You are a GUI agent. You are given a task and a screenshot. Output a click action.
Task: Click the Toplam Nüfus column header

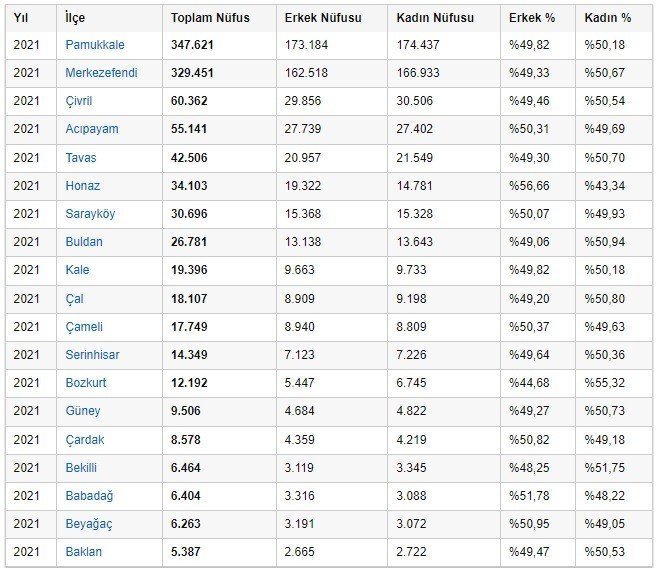(210, 18)
